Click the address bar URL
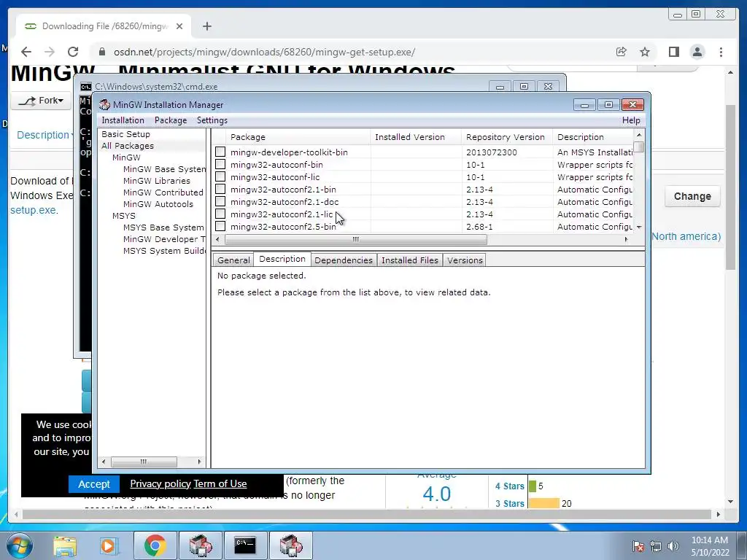This screenshot has width=747, height=560. [264, 52]
